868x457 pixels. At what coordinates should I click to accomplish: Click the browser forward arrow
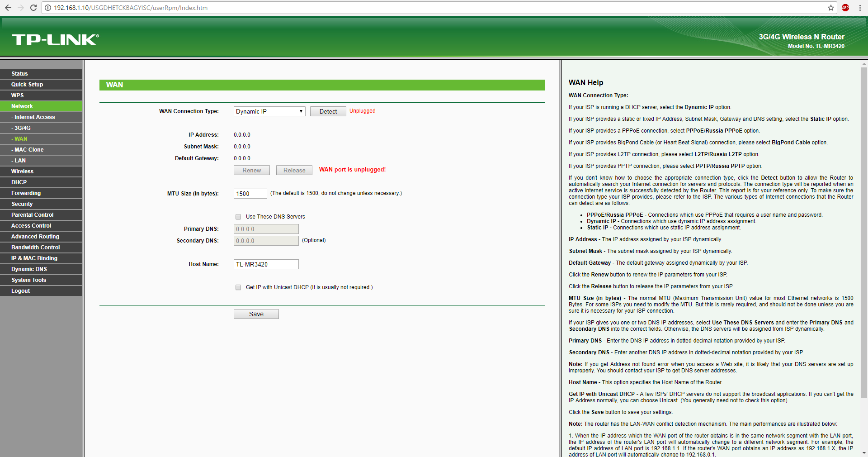coord(20,8)
